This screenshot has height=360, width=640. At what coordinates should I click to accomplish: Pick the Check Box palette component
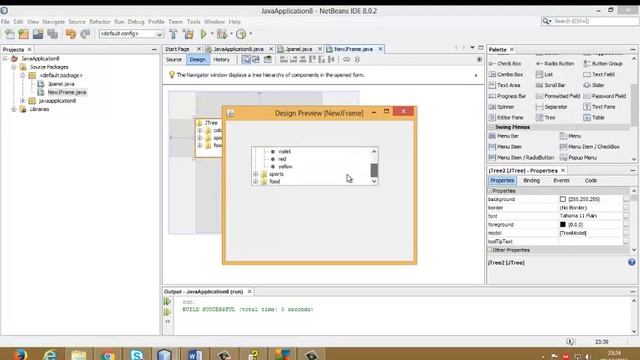tap(505, 64)
